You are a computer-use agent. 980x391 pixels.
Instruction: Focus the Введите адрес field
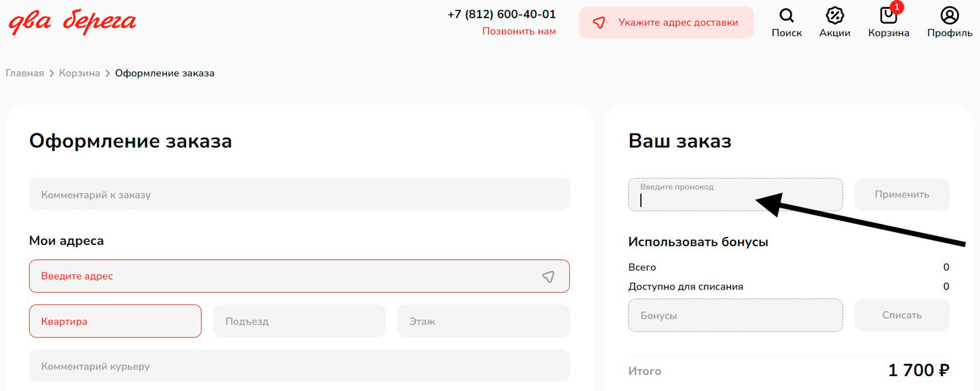coord(299,276)
